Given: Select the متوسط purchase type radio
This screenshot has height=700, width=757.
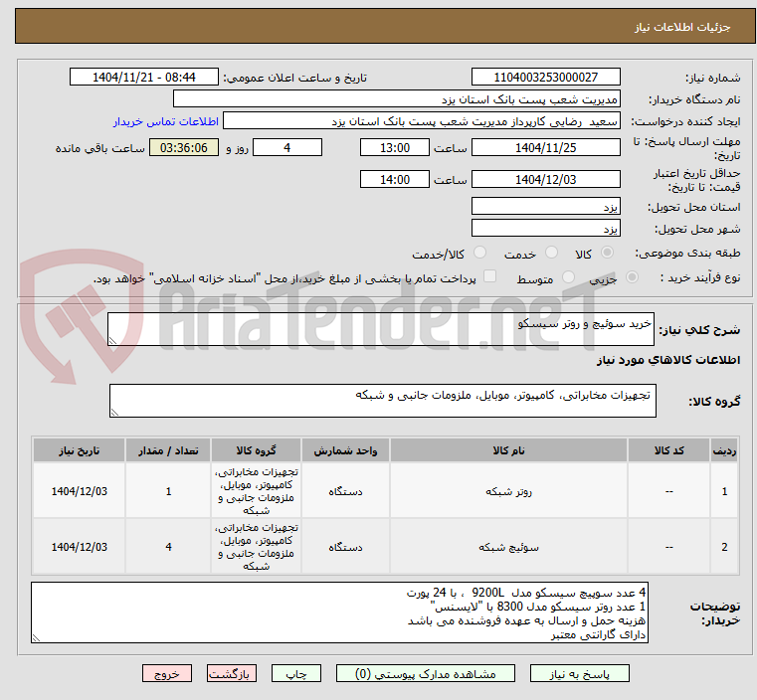Looking at the screenshot, I should click(569, 276).
